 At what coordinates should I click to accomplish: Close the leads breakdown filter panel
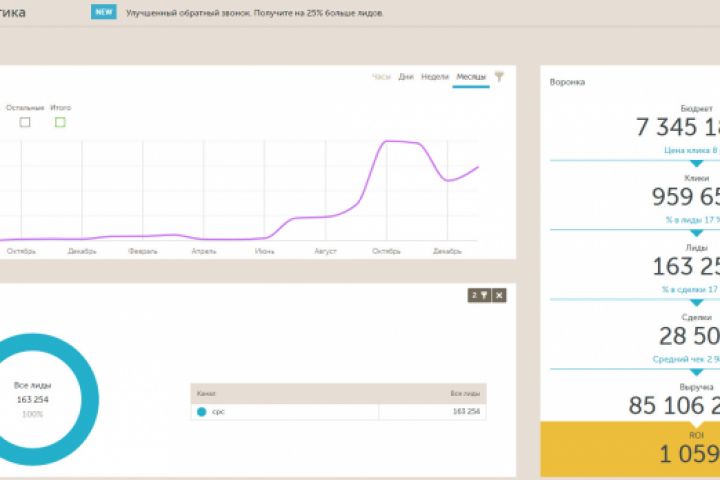click(499, 295)
